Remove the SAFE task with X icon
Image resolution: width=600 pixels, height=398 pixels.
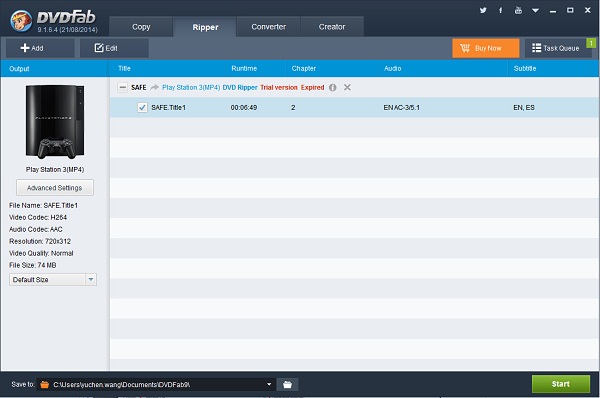(x=347, y=87)
